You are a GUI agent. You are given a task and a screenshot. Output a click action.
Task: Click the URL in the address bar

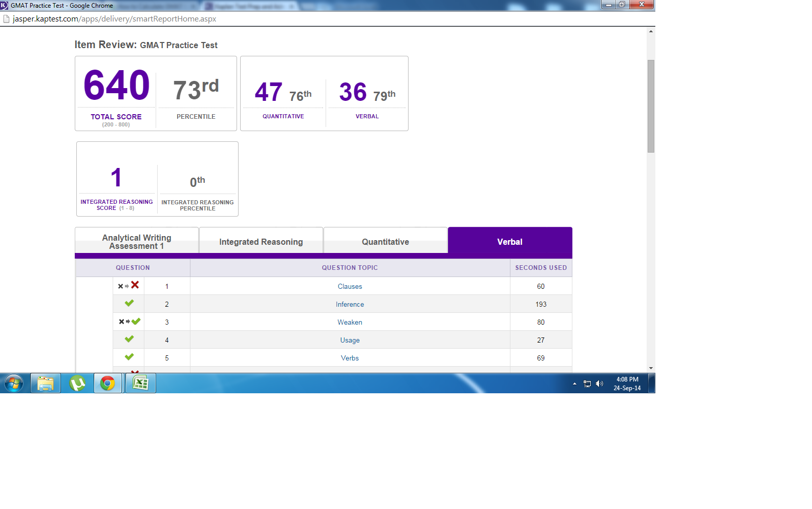[x=114, y=19]
